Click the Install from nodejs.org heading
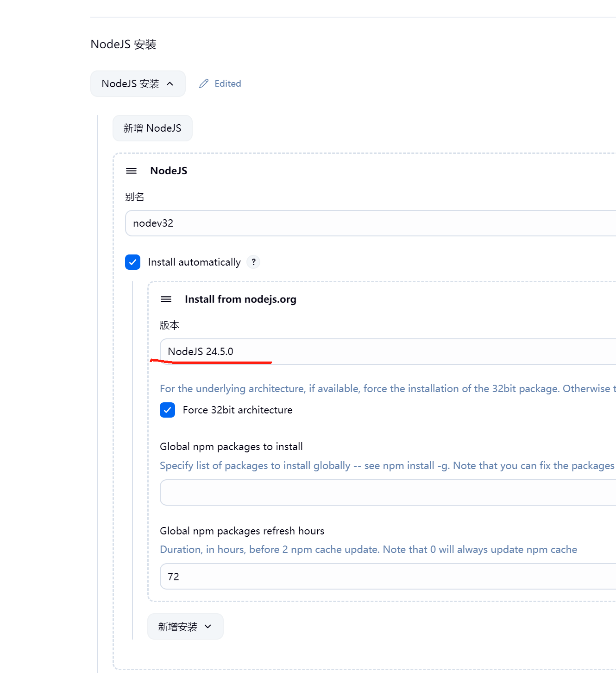 pos(240,299)
